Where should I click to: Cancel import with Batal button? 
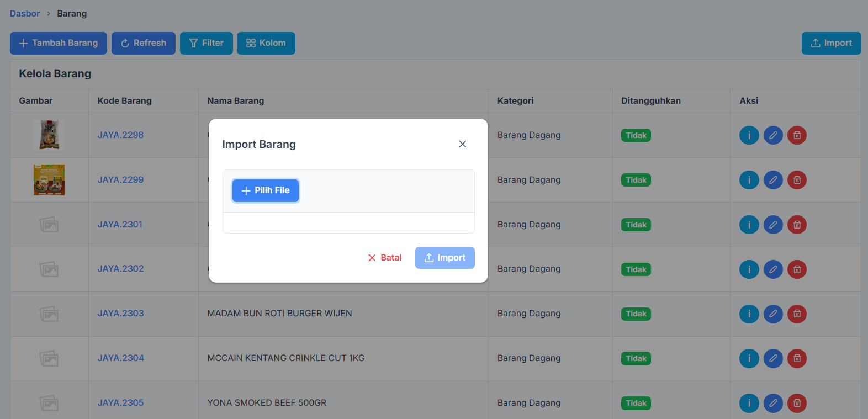click(385, 258)
